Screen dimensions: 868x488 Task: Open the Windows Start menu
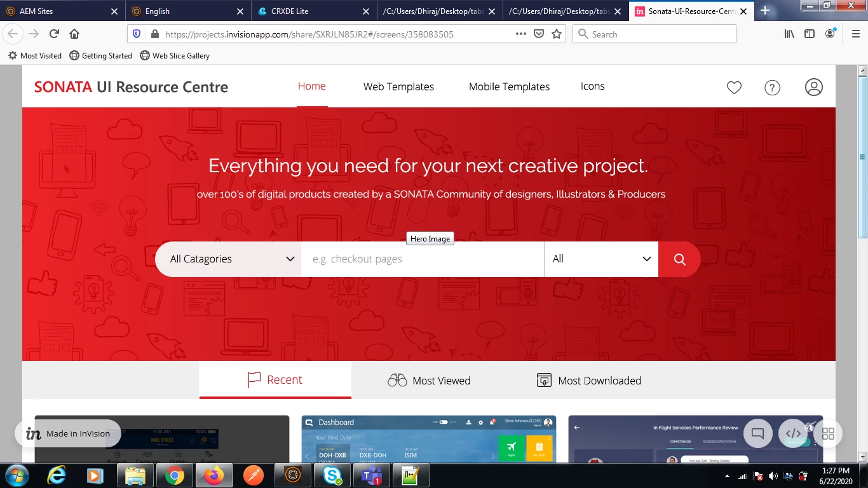coord(17,475)
